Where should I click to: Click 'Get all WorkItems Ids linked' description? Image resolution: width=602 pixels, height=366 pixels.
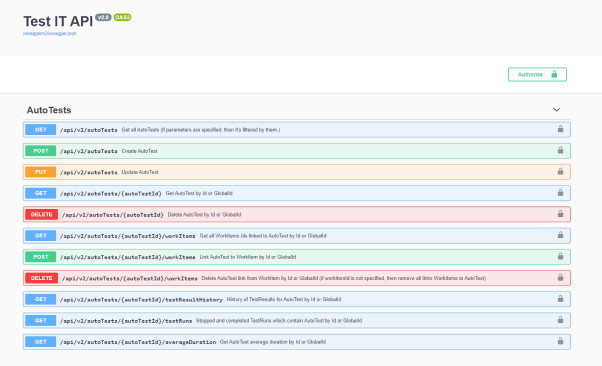coord(263,236)
